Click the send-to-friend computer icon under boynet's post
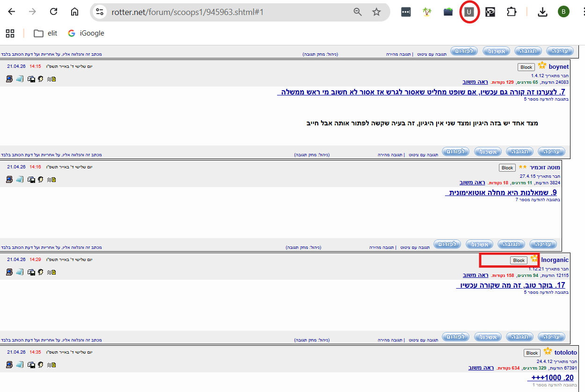This screenshot has width=585, height=392. pos(9,79)
